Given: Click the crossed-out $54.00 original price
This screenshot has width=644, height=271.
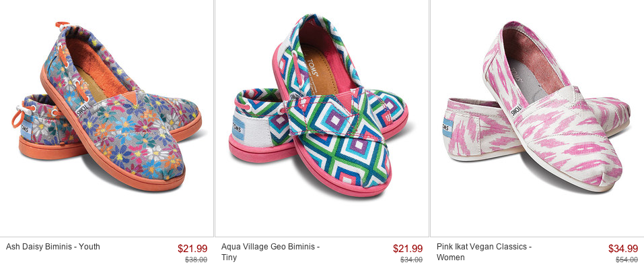Looking at the screenshot, I should (x=627, y=260).
